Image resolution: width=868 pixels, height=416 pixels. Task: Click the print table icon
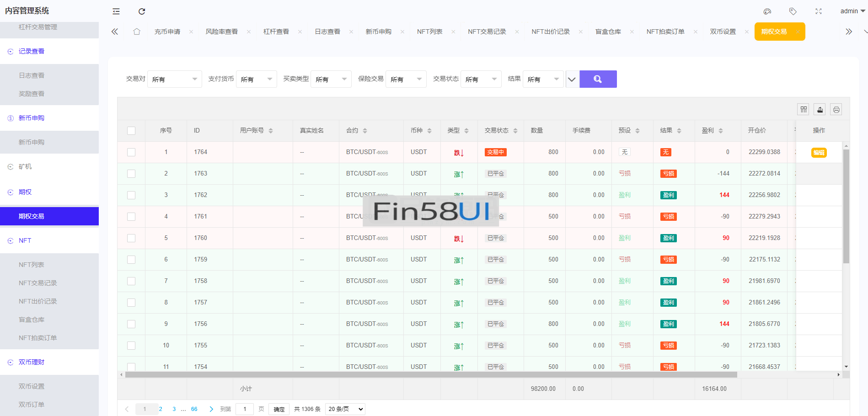pyautogui.click(x=836, y=110)
